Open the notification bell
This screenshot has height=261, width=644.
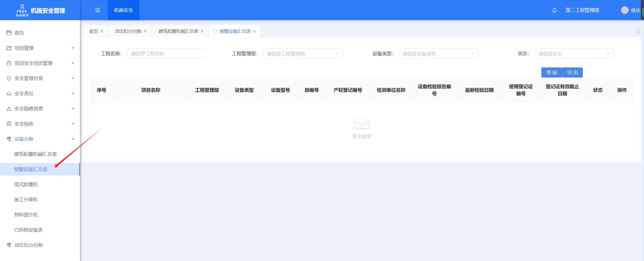[x=554, y=10]
